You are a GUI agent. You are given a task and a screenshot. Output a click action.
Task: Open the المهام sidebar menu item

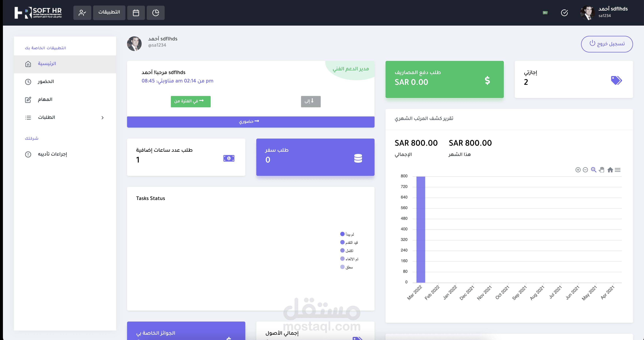pyautogui.click(x=45, y=100)
